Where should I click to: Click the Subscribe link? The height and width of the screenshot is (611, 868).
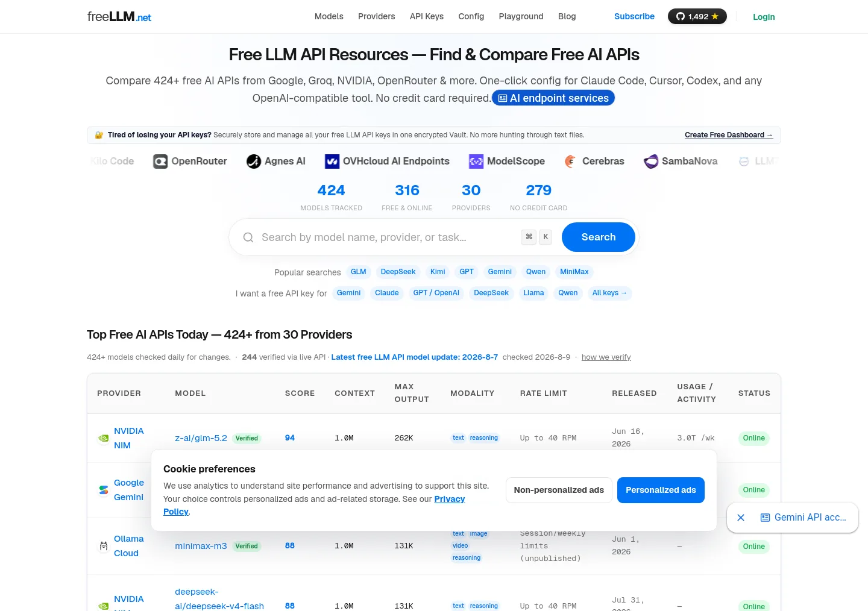pyautogui.click(x=634, y=16)
